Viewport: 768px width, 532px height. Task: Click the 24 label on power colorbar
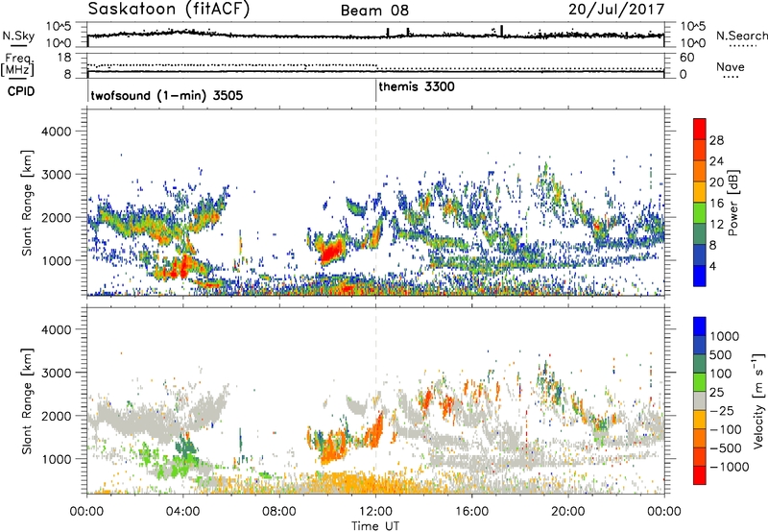click(716, 161)
